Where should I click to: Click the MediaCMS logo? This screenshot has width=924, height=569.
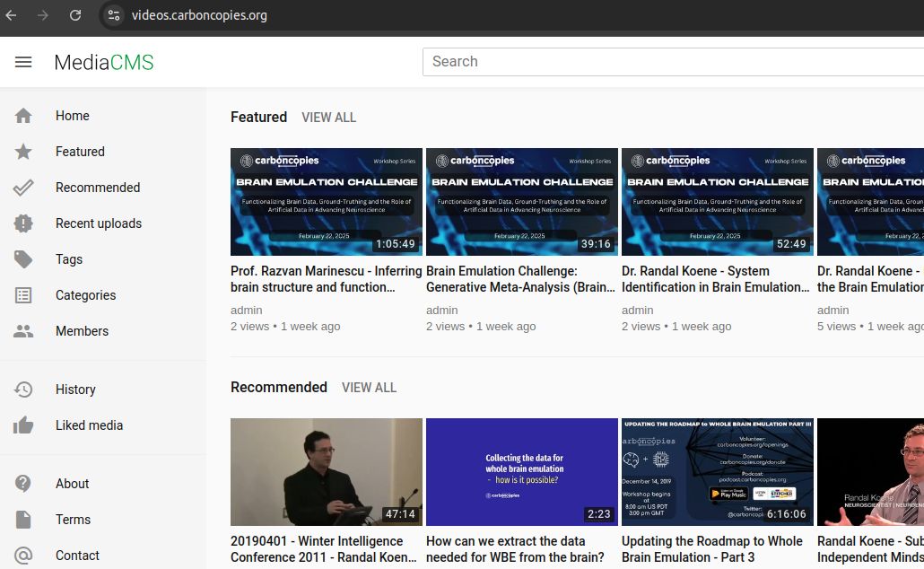click(103, 62)
